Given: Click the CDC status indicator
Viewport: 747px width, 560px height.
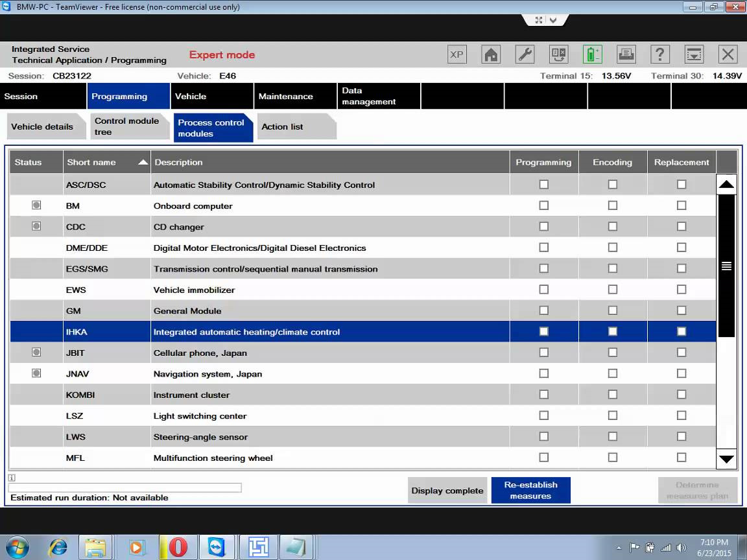Looking at the screenshot, I should (36, 226).
